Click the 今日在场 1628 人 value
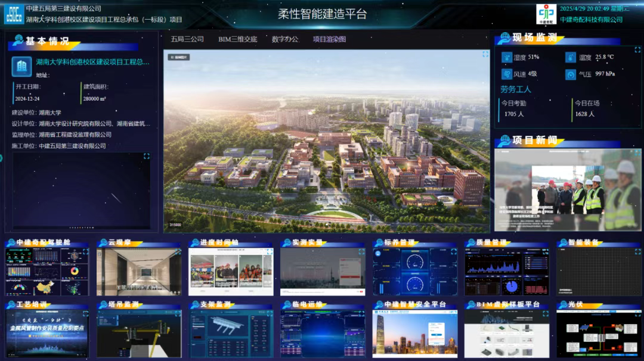644x361 pixels. pyautogui.click(x=585, y=114)
